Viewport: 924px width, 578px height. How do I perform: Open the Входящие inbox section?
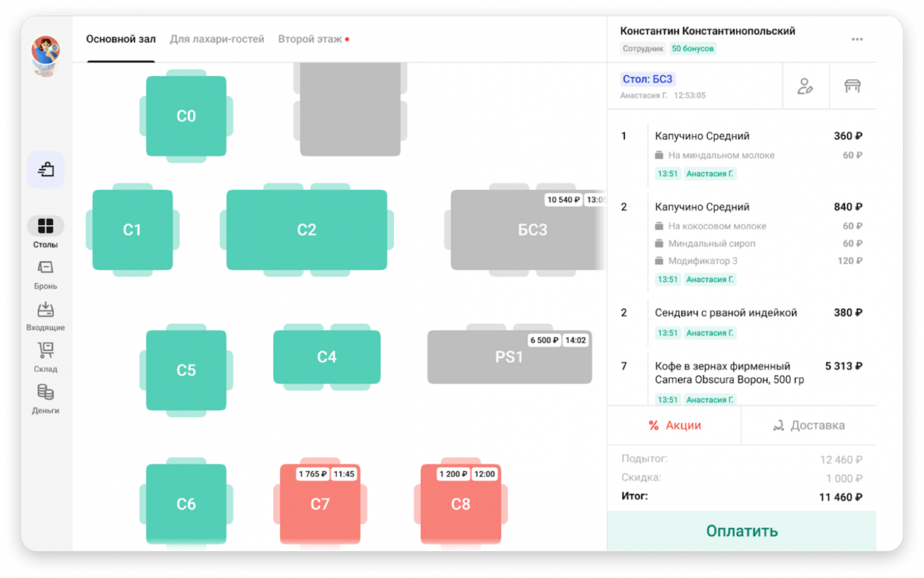point(46,317)
